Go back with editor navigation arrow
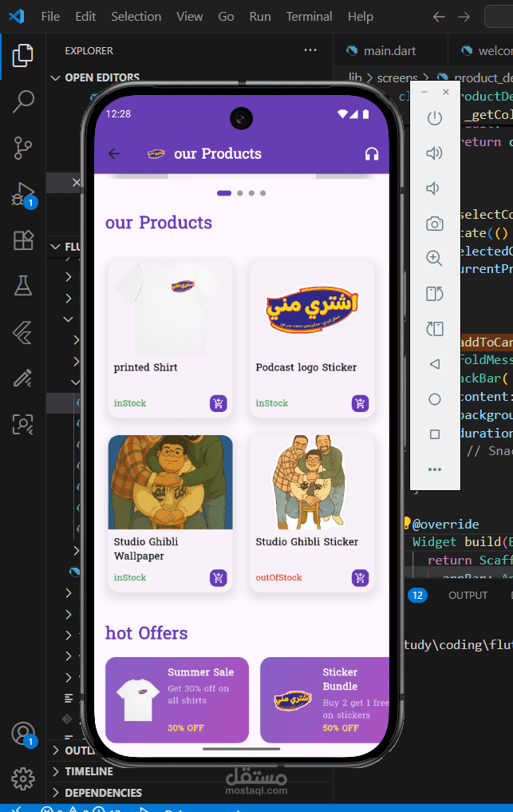513x812 pixels. tap(439, 17)
